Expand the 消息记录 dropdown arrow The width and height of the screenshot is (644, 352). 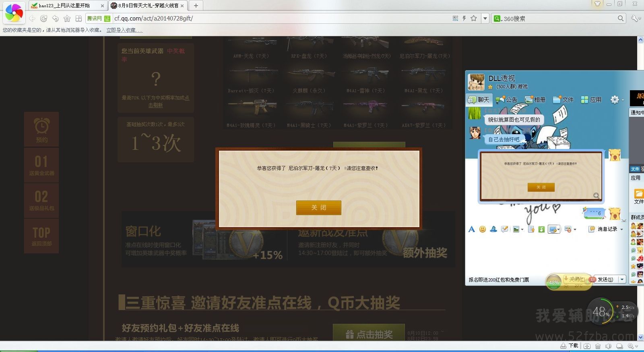[622, 230]
